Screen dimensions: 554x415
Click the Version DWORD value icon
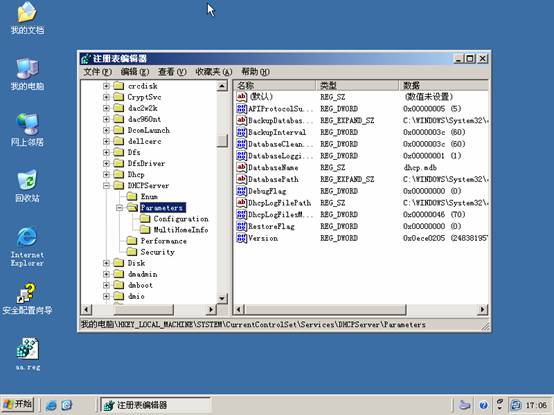241,238
